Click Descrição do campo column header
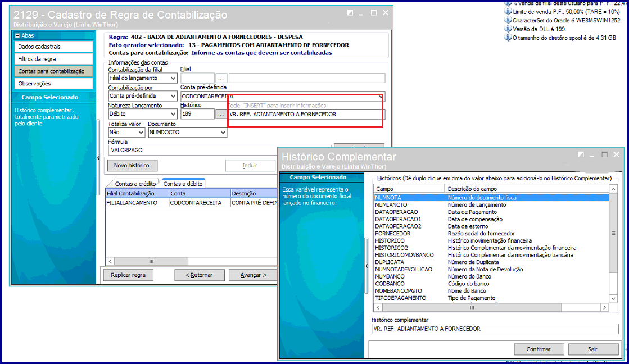The width and height of the screenshot is (629, 364). click(x=527, y=189)
